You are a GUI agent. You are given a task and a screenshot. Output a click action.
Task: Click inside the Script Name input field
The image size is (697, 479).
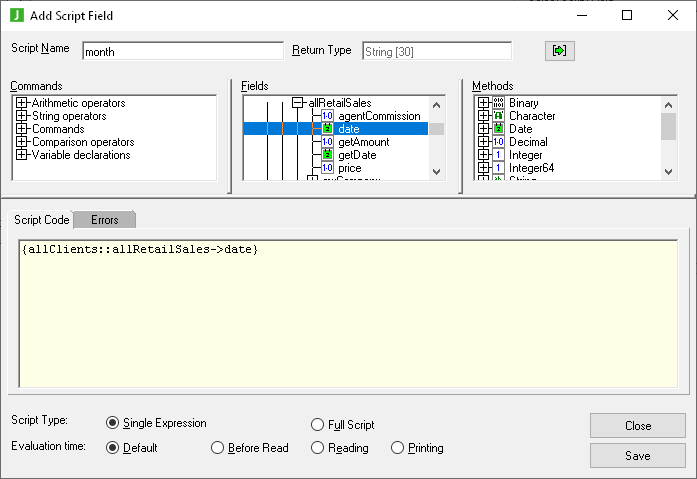pyautogui.click(x=182, y=51)
